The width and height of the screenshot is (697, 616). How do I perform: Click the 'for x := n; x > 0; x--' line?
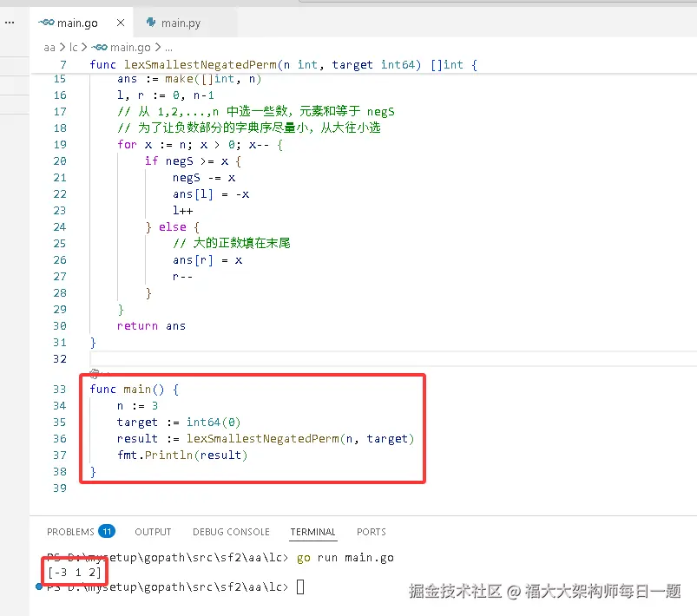click(200, 145)
